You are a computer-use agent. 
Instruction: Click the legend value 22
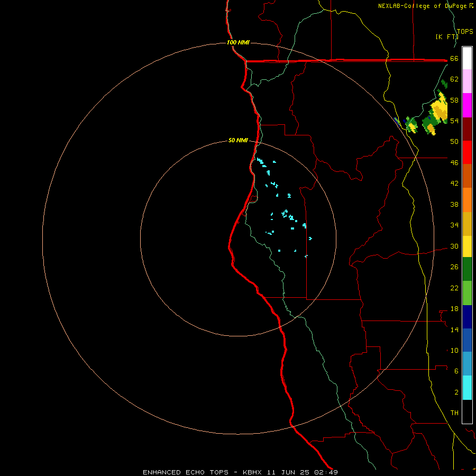(x=454, y=288)
